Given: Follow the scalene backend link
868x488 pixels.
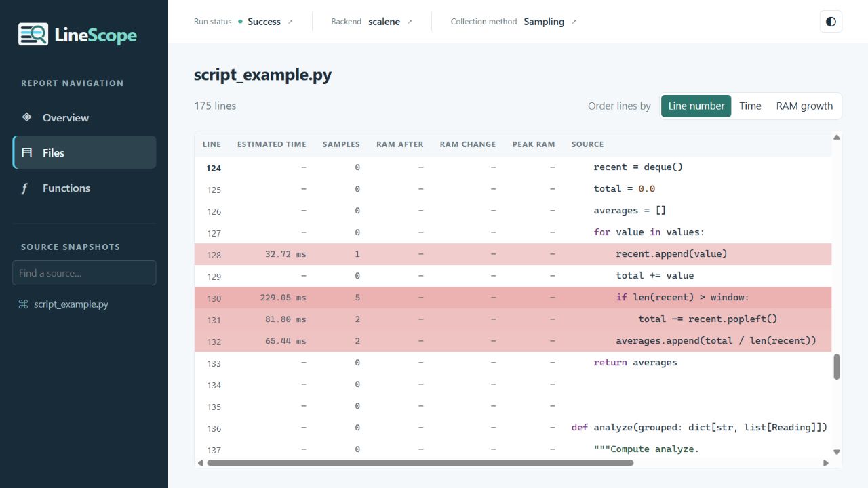Looking at the screenshot, I should (x=390, y=22).
